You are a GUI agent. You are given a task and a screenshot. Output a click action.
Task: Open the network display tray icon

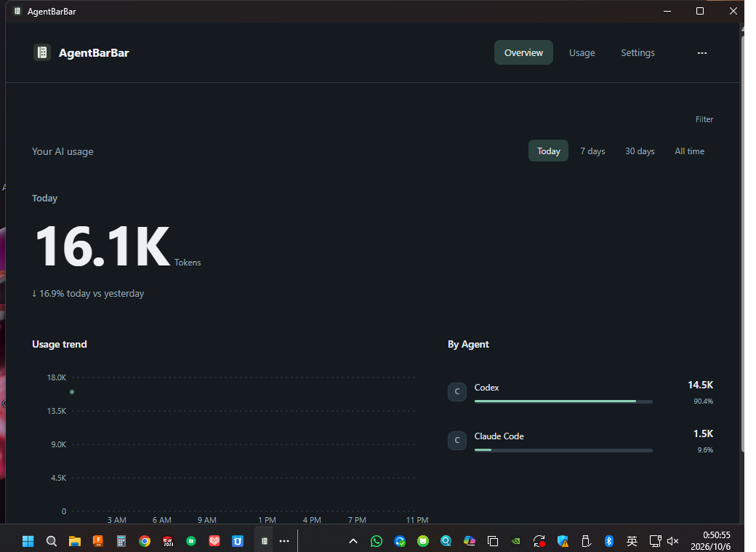click(x=655, y=541)
